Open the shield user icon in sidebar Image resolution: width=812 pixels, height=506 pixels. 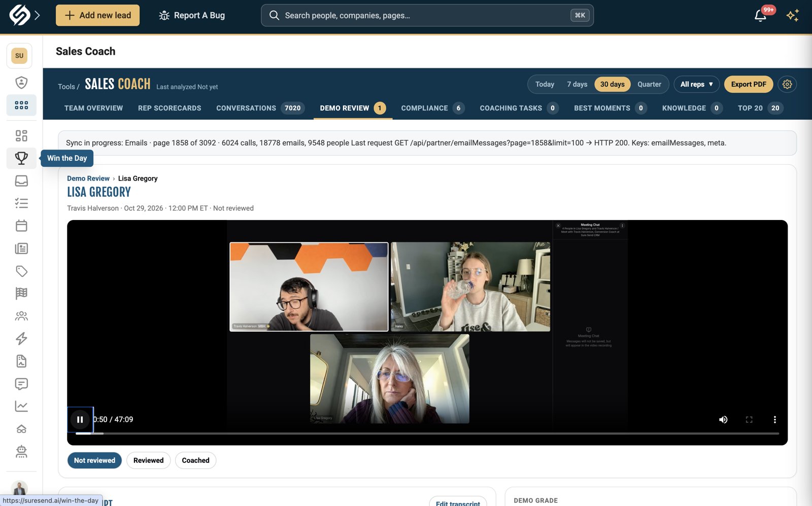tap(21, 82)
